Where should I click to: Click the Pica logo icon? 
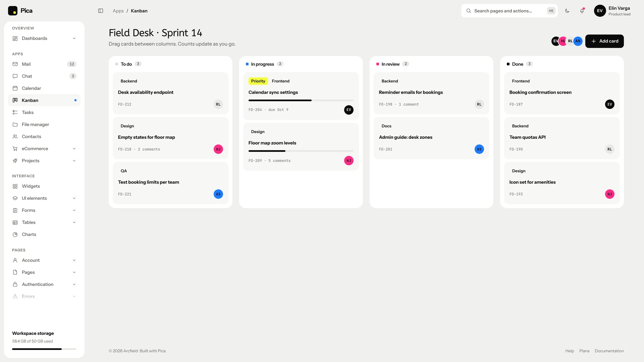13,11
